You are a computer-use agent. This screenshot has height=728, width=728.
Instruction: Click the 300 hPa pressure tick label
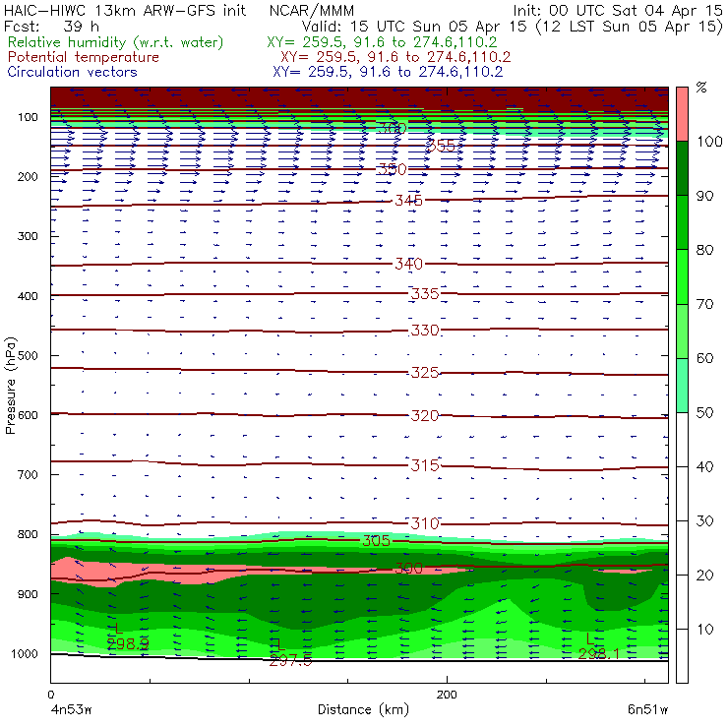click(28, 236)
